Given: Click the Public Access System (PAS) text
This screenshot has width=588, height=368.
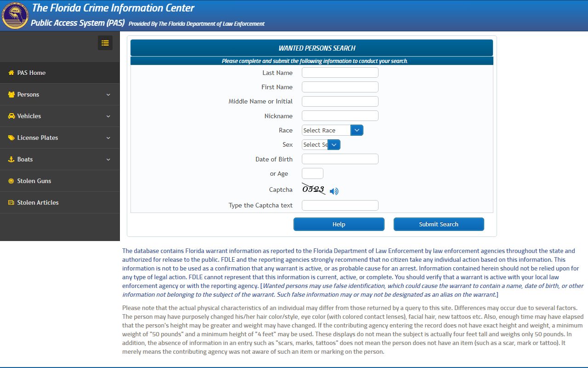Looking at the screenshot, I should tap(78, 23).
